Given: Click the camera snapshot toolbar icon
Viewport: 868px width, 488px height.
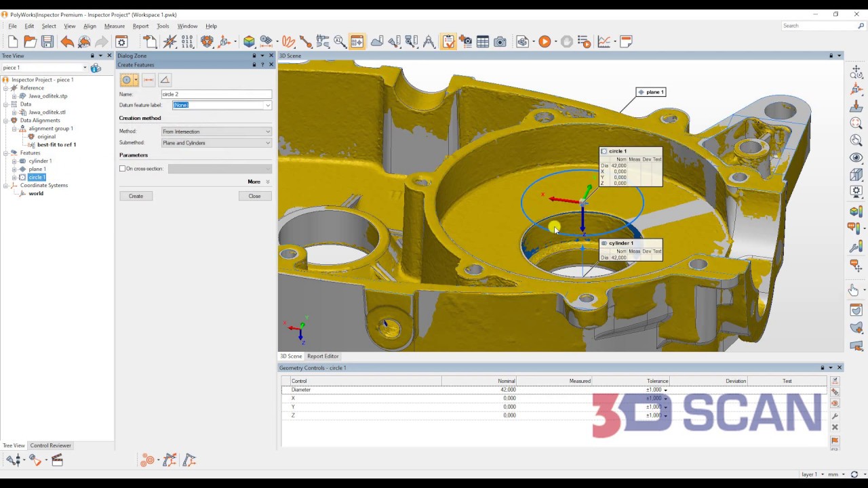Looking at the screenshot, I should (500, 41).
